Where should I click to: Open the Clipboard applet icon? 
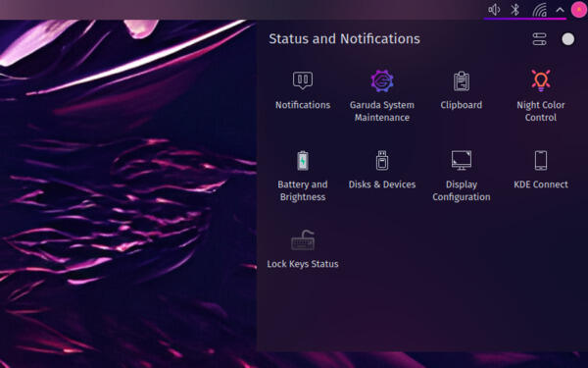click(x=462, y=80)
